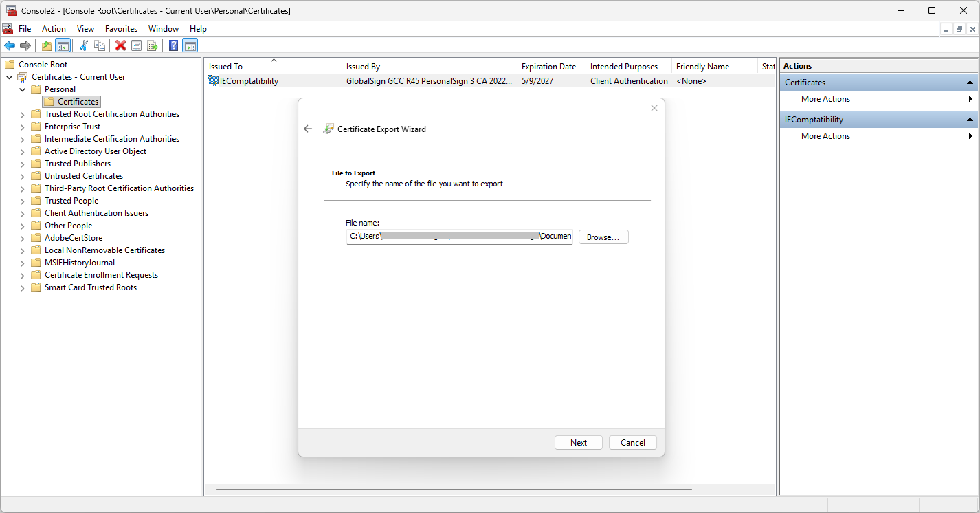Click the GlobalSign GCC R45 issuer cell
This screenshot has width=980, height=513.
click(430, 81)
